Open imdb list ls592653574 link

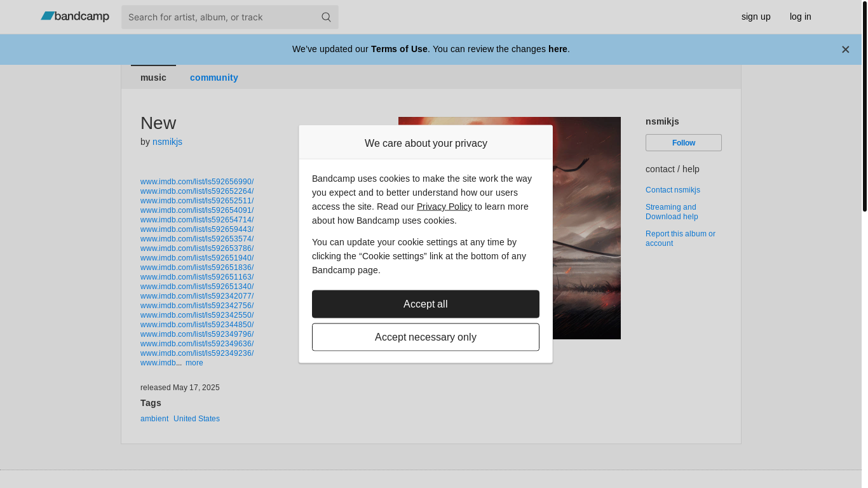click(197, 239)
